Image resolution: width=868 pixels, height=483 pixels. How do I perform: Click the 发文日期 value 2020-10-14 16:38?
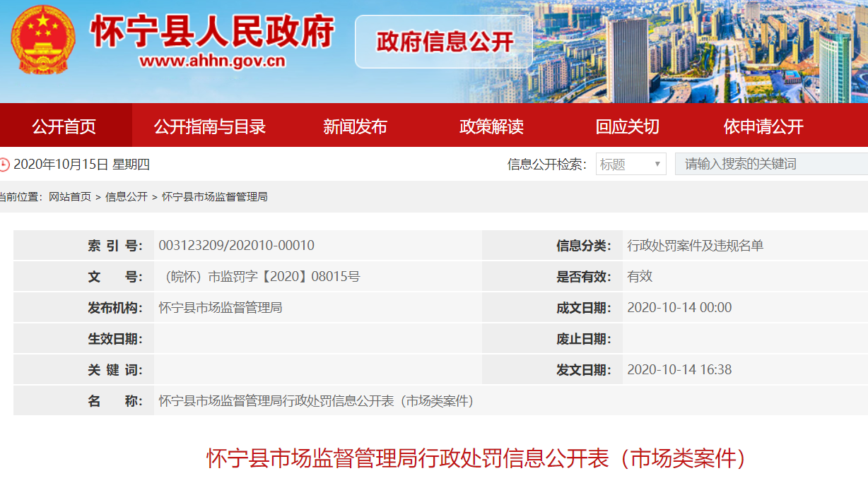pyautogui.click(x=679, y=369)
